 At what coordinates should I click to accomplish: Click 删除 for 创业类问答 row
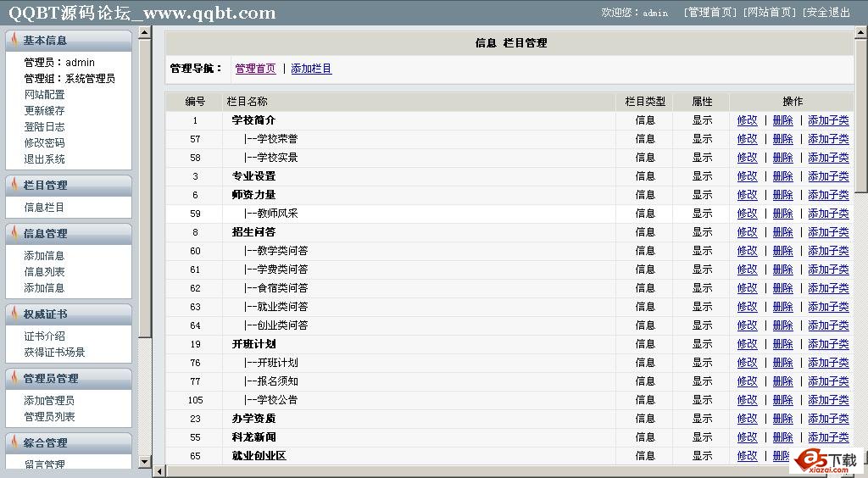coord(782,325)
